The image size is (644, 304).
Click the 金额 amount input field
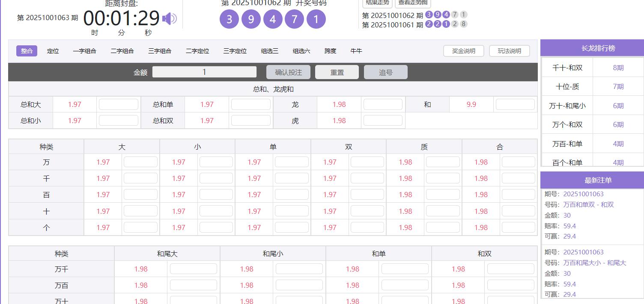[x=204, y=71]
